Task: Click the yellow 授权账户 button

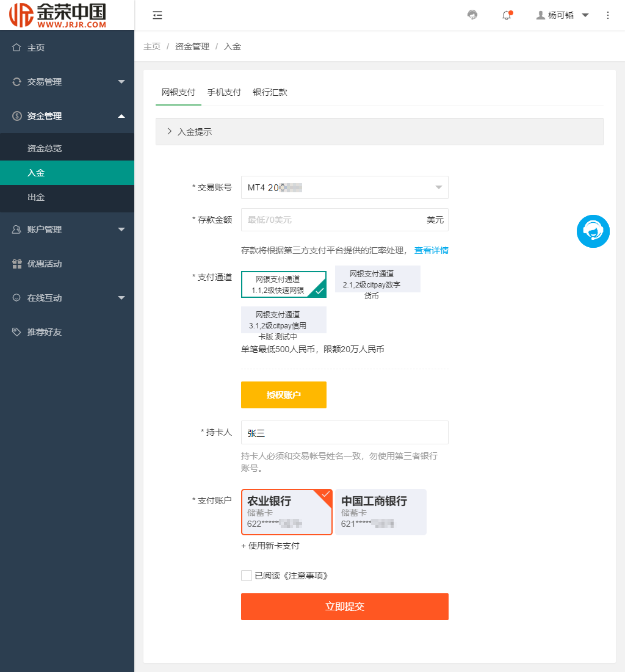Action: coord(283,395)
